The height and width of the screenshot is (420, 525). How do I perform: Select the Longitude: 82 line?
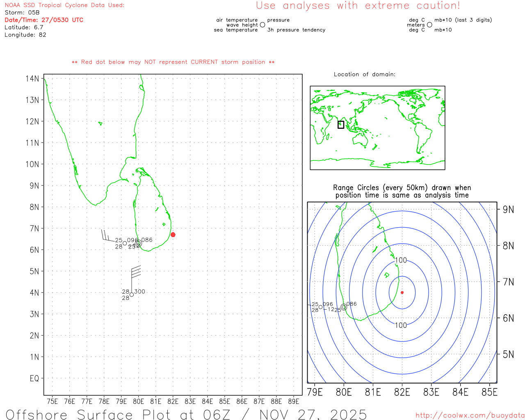(x=25, y=35)
